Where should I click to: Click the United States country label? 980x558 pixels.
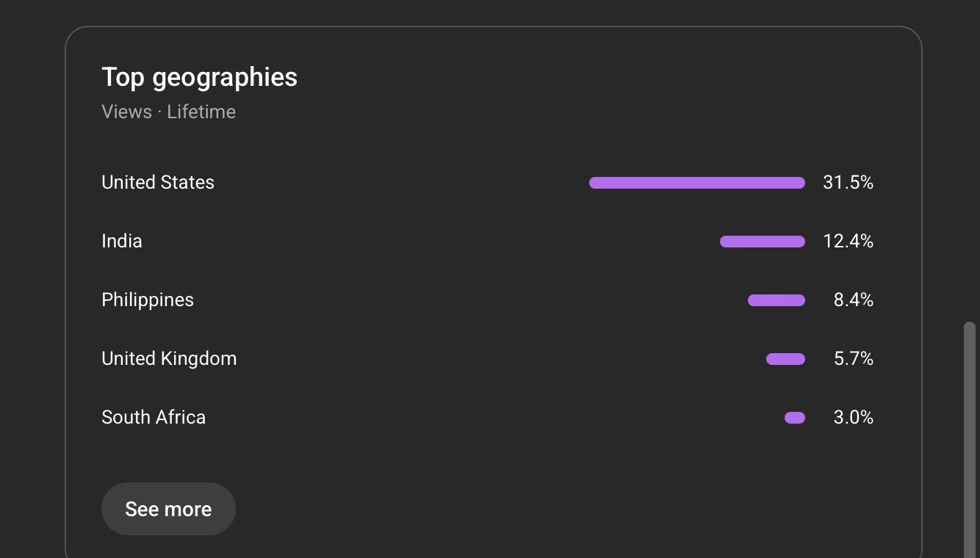point(158,183)
